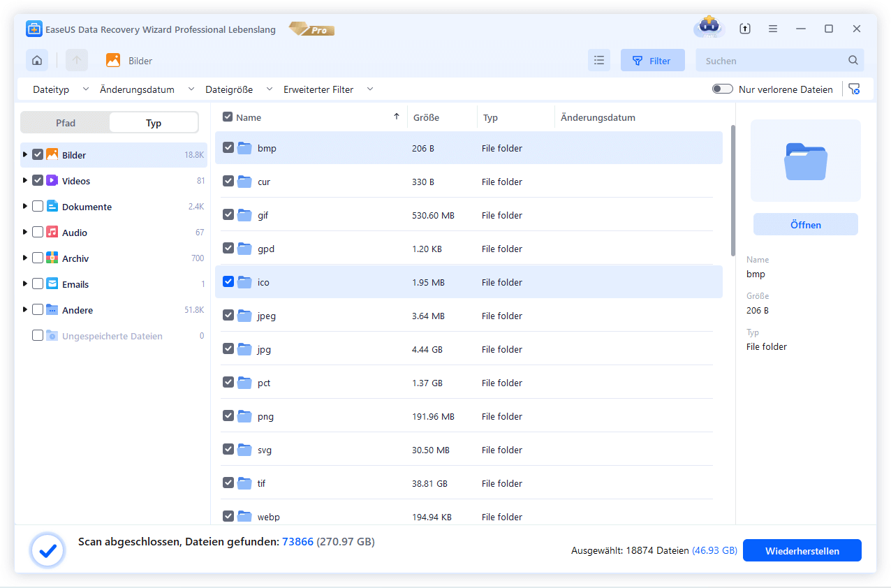The height and width of the screenshot is (588, 891).
Task: Uncheck the jpeg folder checkbox
Action: pos(228,316)
